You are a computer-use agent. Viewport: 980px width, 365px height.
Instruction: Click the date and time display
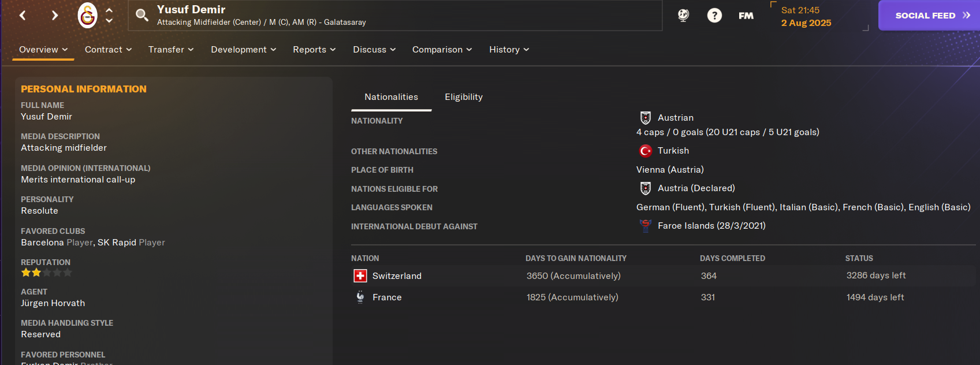coord(806,17)
